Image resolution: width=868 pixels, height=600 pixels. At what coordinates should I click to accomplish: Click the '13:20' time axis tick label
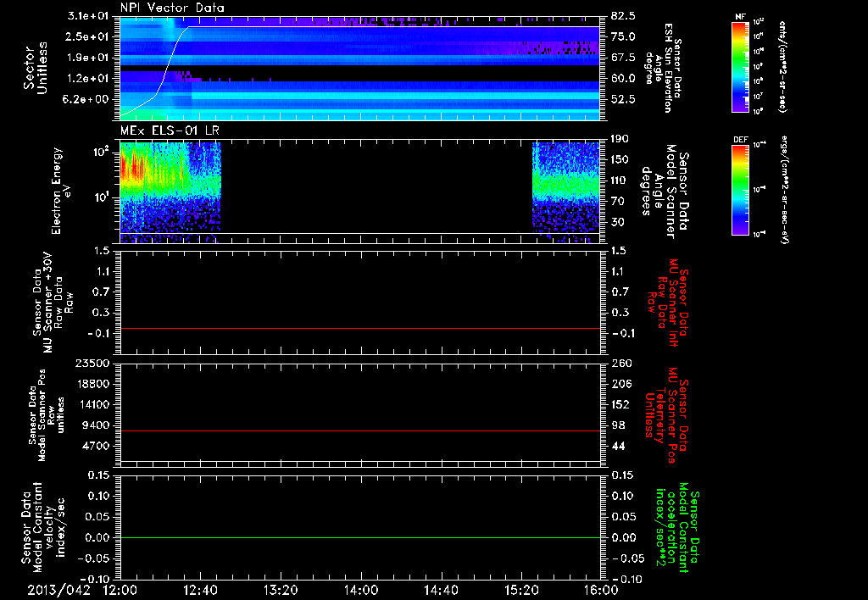pyautogui.click(x=281, y=590)
